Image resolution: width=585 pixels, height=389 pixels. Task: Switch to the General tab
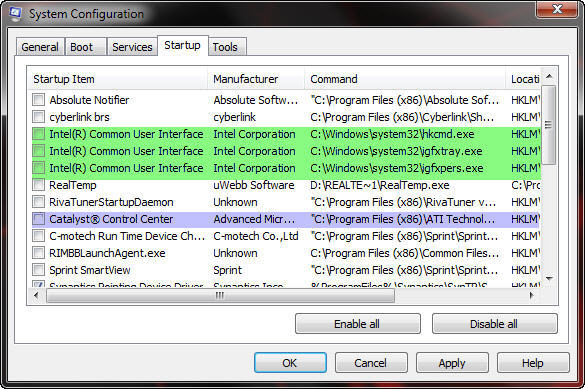coord(40,47)
